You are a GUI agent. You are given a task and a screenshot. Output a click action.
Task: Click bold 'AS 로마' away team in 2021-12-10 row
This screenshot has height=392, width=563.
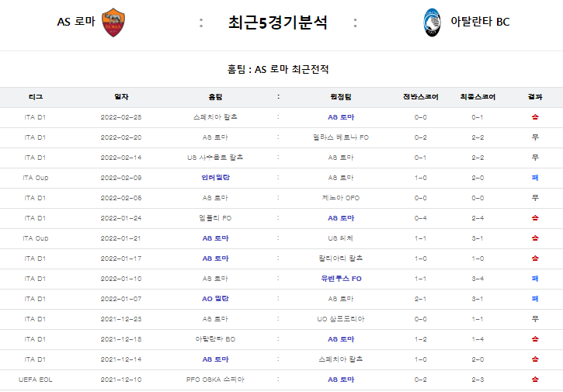[x=341, y=379]
